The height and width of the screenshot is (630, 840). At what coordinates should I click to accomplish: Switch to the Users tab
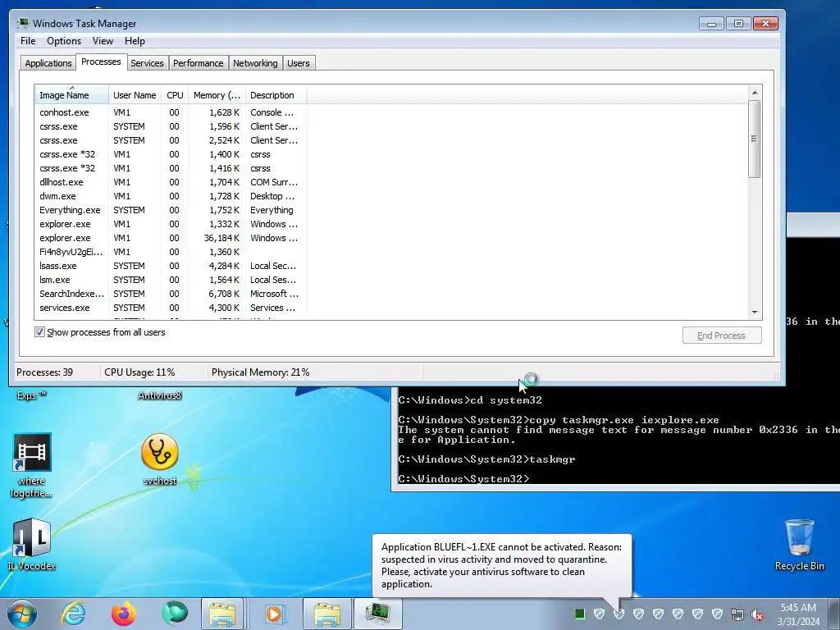[298, 63]
